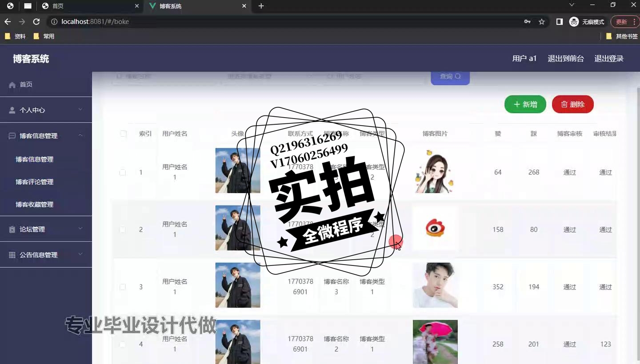
Task: Collapse the 博客信息管理 menu chevron
Action: 80,135
